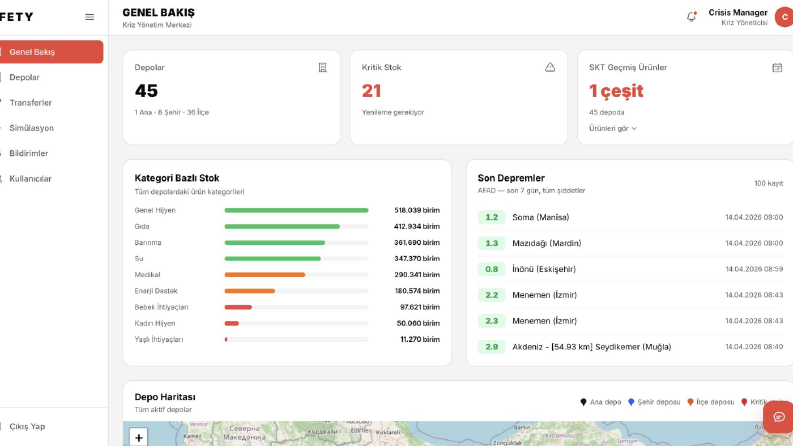
Task: Click Yaşlı İhtiyaçları category label
Action: (159, 339)
